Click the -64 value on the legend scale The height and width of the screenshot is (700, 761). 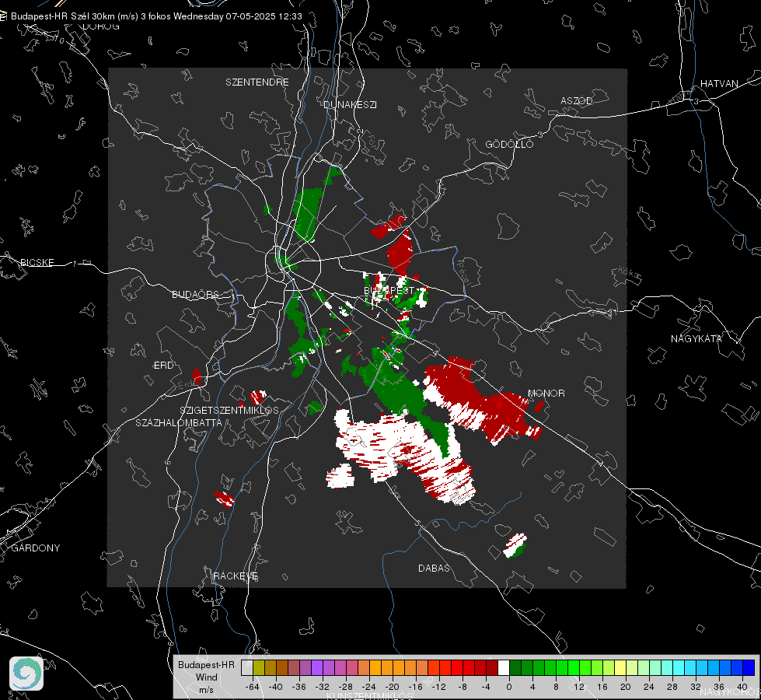point(253,687)
